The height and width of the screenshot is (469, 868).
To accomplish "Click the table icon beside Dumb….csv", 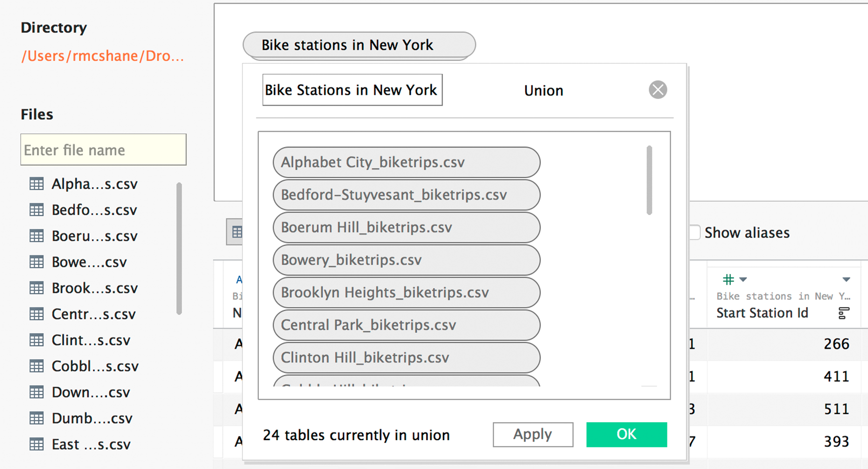I will (x=36, y=418).
